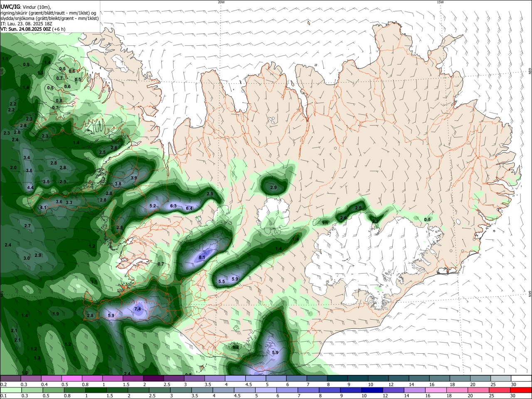The height and width of the screenshot is (399, 532).
Task: Click the 3.8 precipitation value
Action: [118, 184]
